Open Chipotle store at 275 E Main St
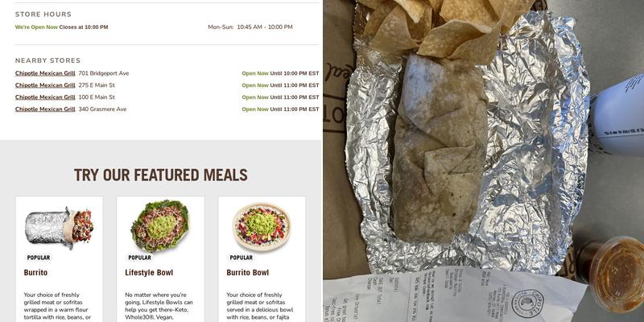The height and width of the screenshot is (322, 644). click(45, 85)
